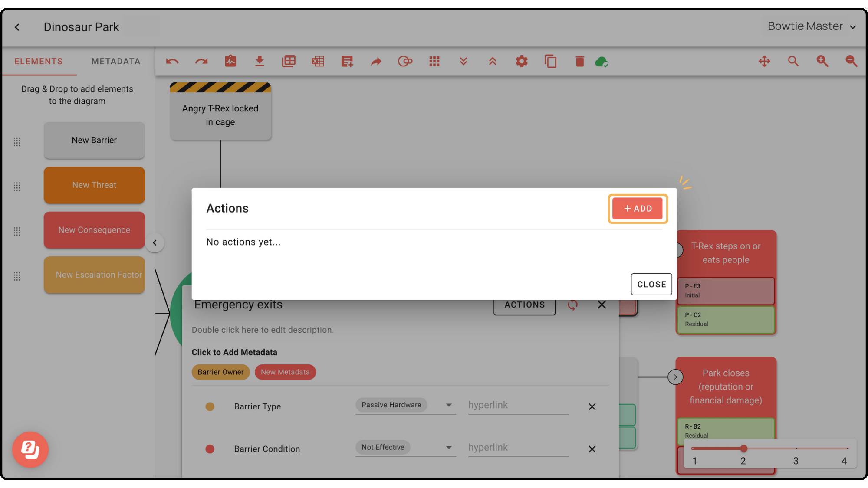Click the Undo icon in the toolbar
This screenshot has width=868, height=488.
[x=172, y=61]
